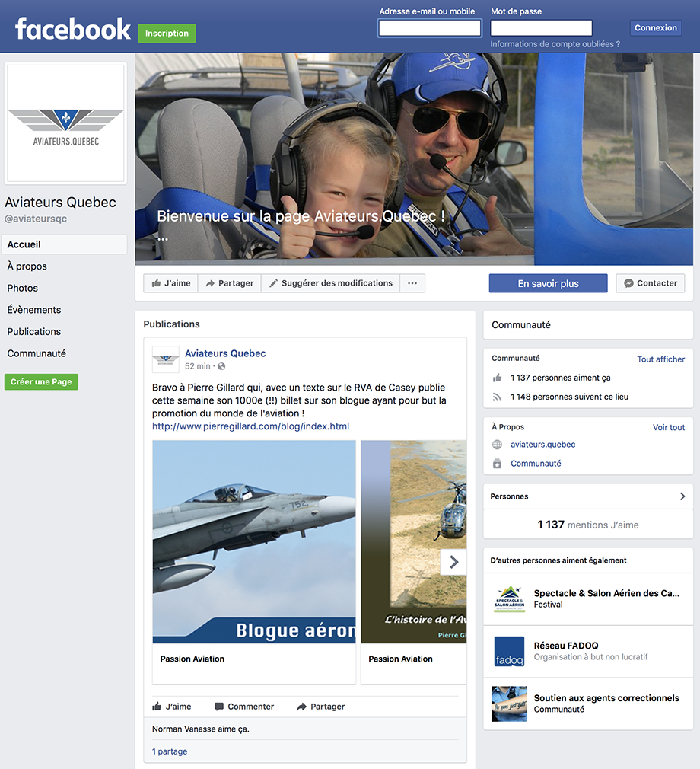Click the Suggérer des modifications button
The width and height of the screenshot is (700, 769).
331,283
